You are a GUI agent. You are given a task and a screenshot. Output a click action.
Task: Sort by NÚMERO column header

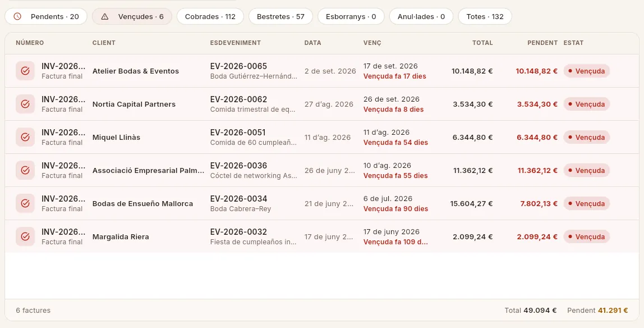(x=30, y=43)
